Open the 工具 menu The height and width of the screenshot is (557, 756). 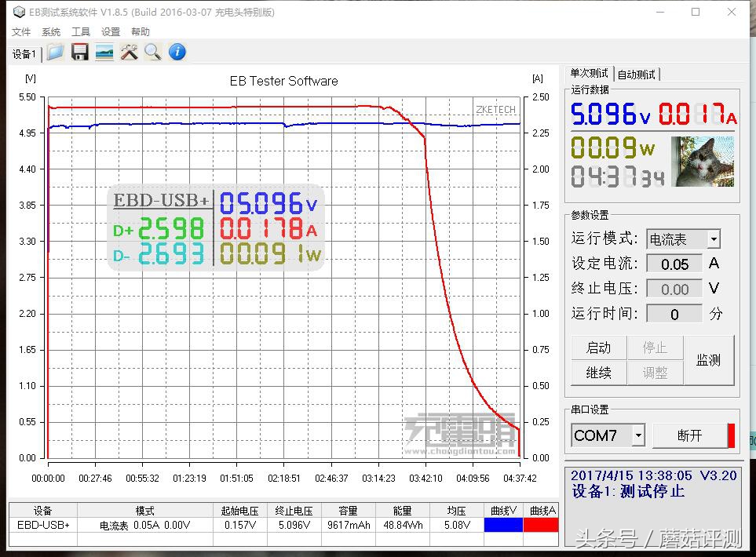[x=81, y=32]
